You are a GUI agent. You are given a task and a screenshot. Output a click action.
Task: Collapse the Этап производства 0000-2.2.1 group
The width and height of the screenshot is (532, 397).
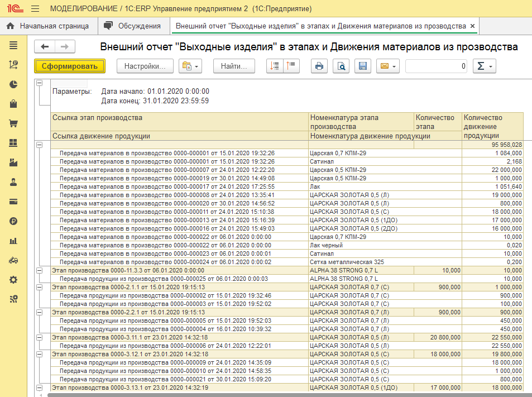(x=40, y=312)
